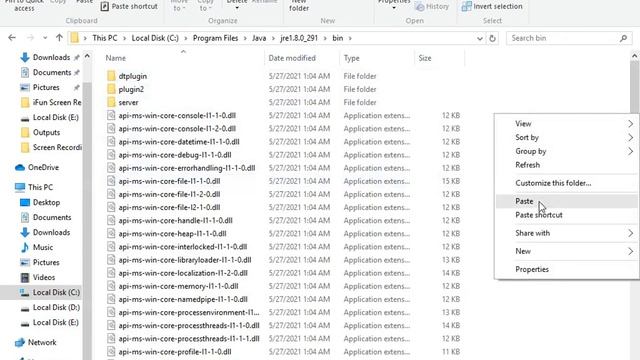Select api-ms-win-core-console-l1-1-0.dll file icon

pyautogui.click(x=111, y=115)
